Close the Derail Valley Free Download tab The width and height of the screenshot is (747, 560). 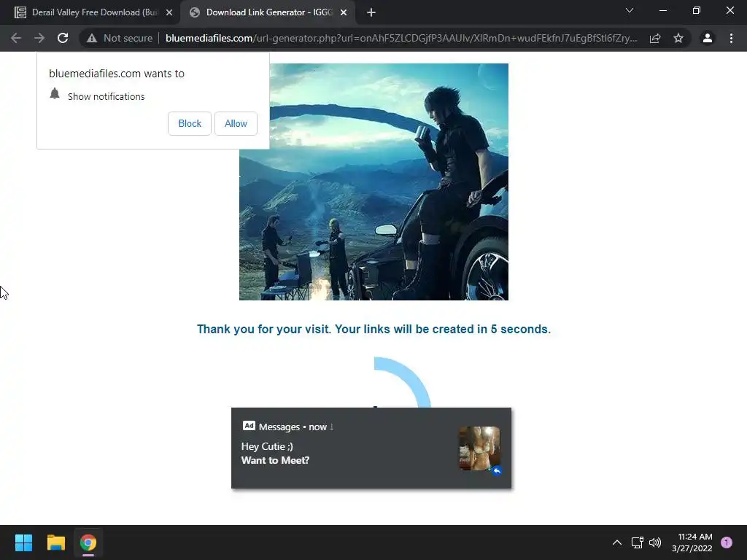(x=169, y=12)
